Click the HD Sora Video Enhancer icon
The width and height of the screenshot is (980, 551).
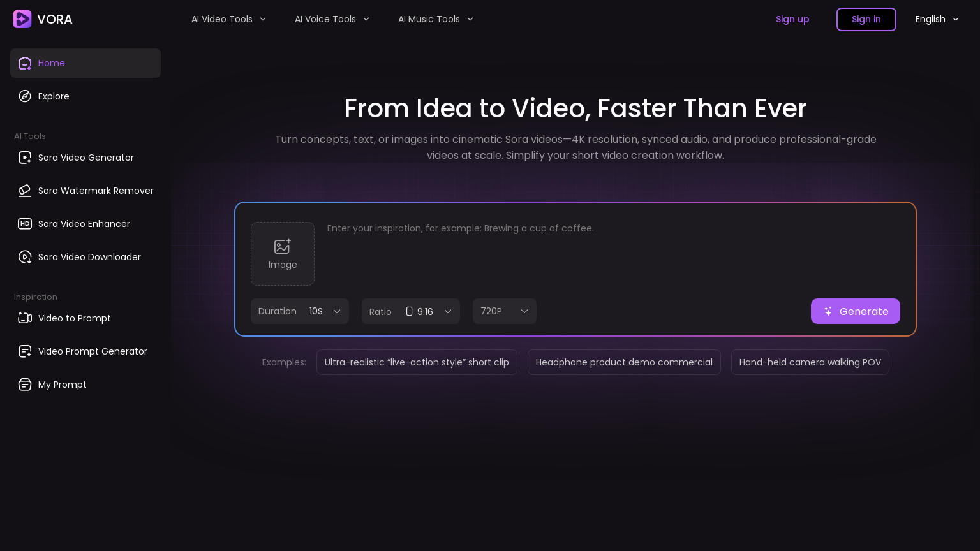25,224
